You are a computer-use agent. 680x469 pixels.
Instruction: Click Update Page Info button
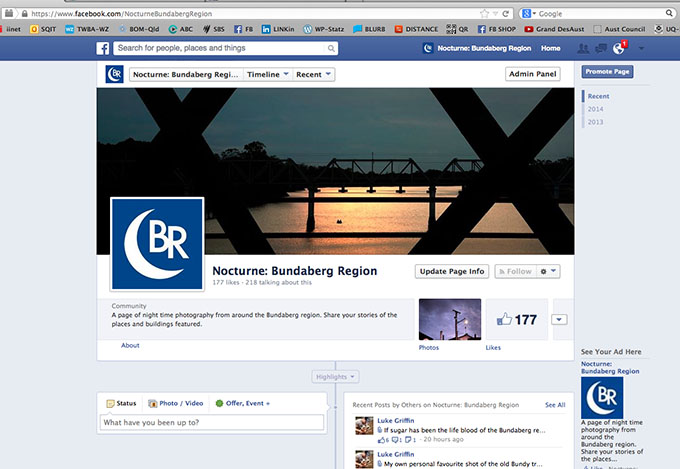tap(452, 271)
